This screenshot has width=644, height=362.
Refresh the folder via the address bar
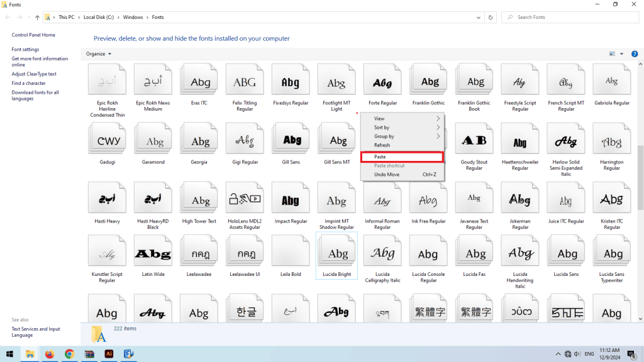[491, 17]
